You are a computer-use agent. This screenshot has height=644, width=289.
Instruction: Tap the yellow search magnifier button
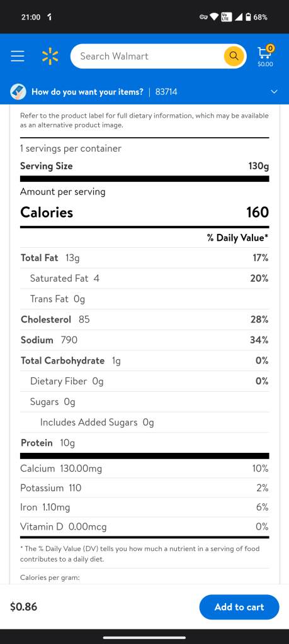(x=234, y=56)
